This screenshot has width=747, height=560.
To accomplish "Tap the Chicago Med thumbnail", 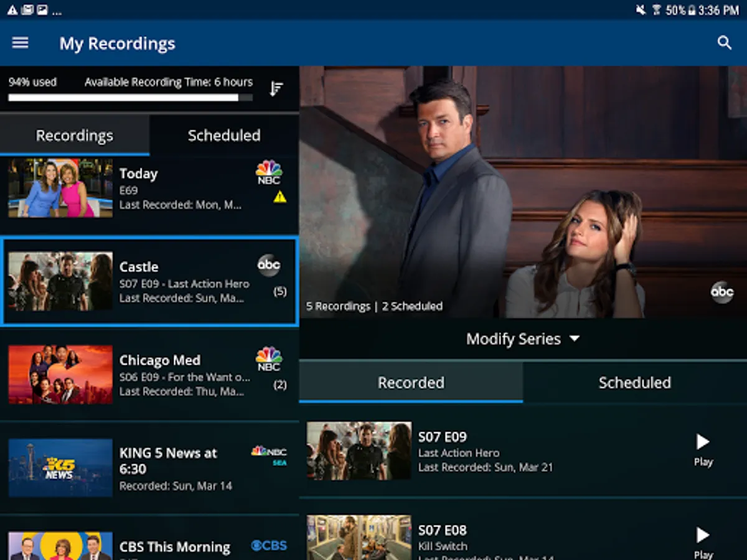I will coord(60,375).
